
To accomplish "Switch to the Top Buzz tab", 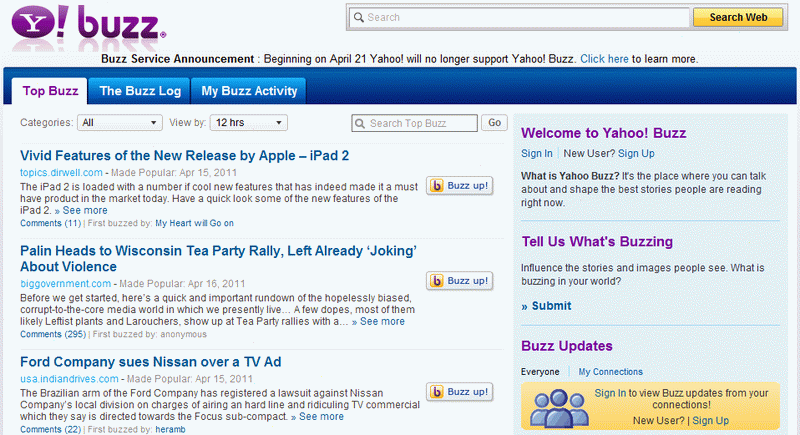I will pos(50,91).
